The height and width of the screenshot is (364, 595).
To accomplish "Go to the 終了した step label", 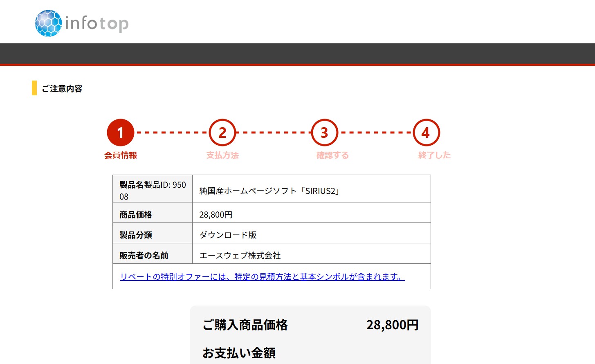I will (x=434, y=155).
